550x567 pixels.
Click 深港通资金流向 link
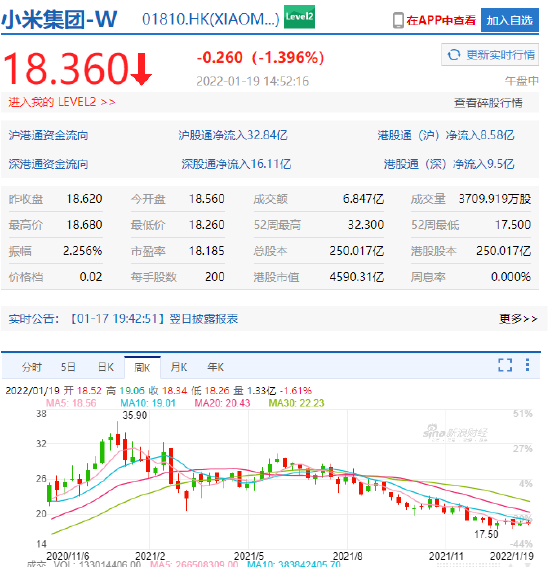point(48,164)
